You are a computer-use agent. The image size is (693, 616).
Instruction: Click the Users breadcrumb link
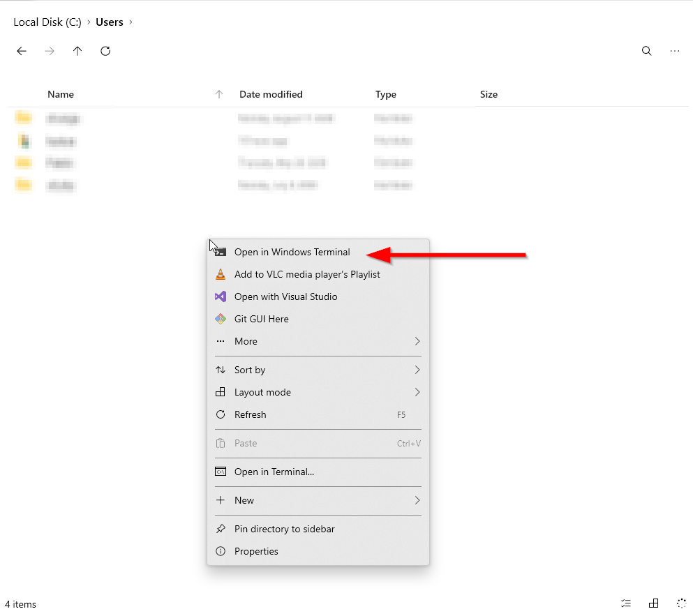tap(109, 22)
